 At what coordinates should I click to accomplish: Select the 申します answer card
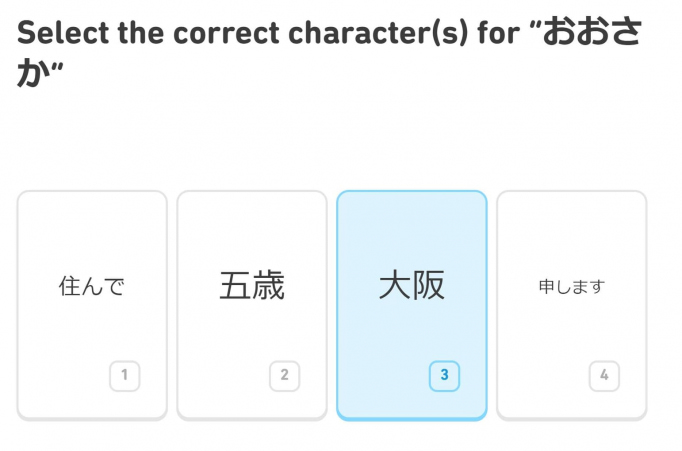572,304
